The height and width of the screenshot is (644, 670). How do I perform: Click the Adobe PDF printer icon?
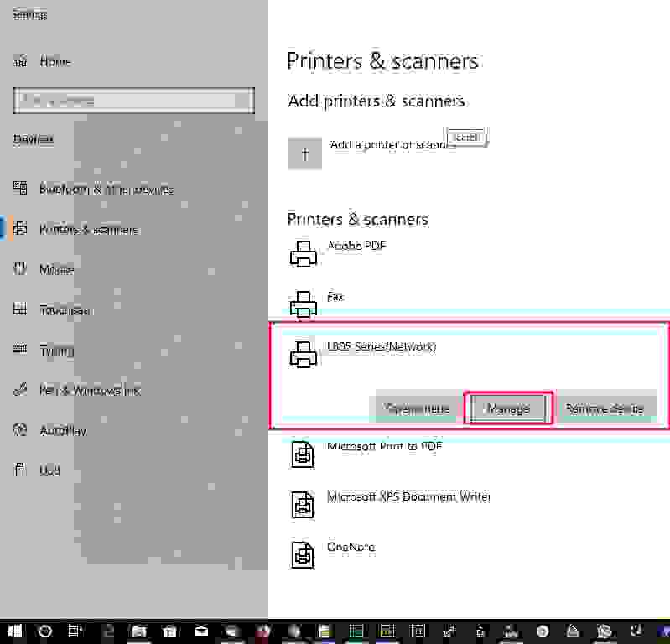click(x=303, y=253)
